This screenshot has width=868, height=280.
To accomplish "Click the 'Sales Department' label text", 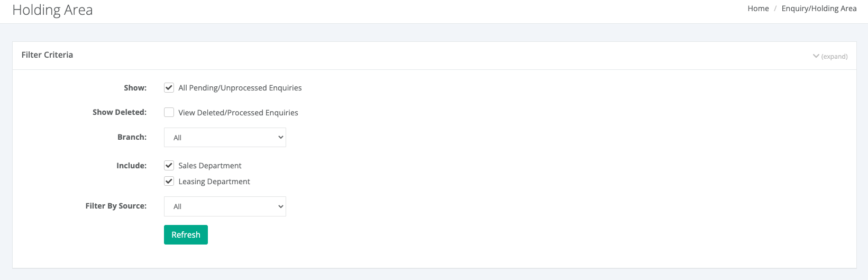I will tap(210, 166).
